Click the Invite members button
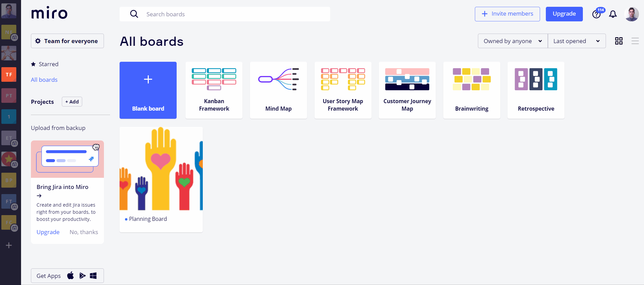Viewport: 644px width, 285px height. click(x=507, y=14)
